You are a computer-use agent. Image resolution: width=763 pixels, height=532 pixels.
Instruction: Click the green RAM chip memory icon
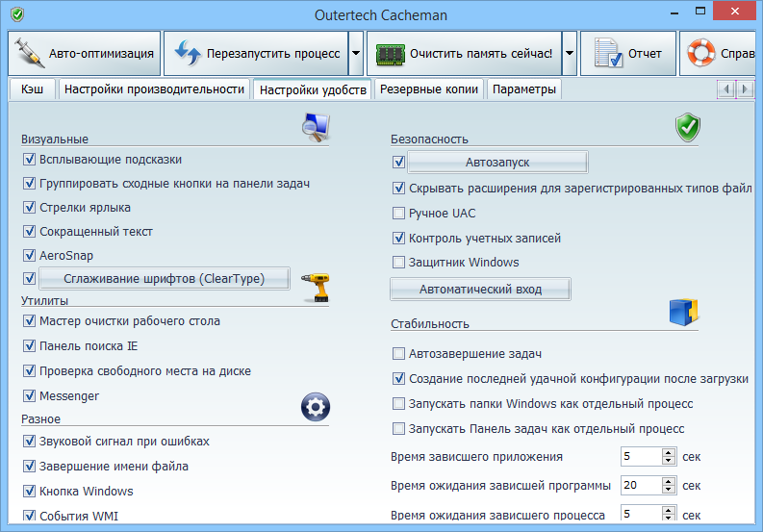pyautogui.click(x=391, y=55)
